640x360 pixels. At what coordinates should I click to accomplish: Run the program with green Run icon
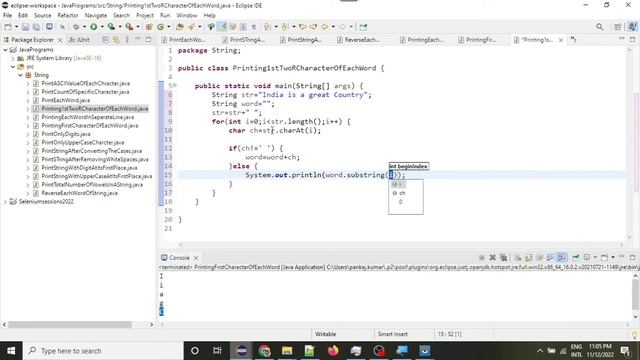click(93, 27)
